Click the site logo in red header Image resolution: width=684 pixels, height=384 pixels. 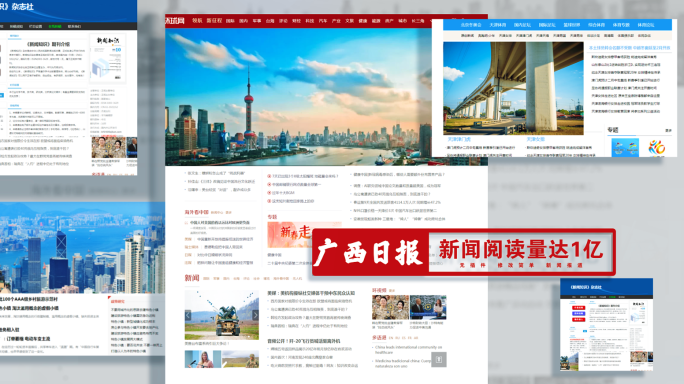click(x=175, y=21)
